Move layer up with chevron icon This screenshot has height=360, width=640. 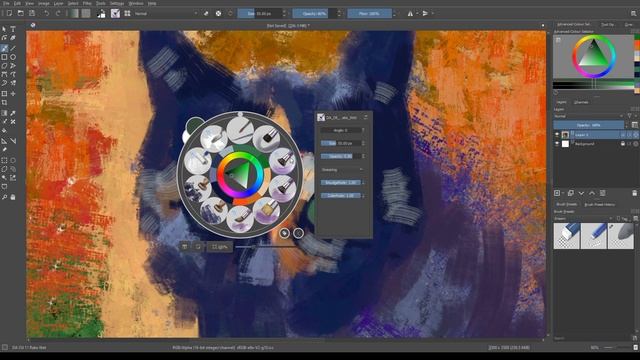[592, 193]
